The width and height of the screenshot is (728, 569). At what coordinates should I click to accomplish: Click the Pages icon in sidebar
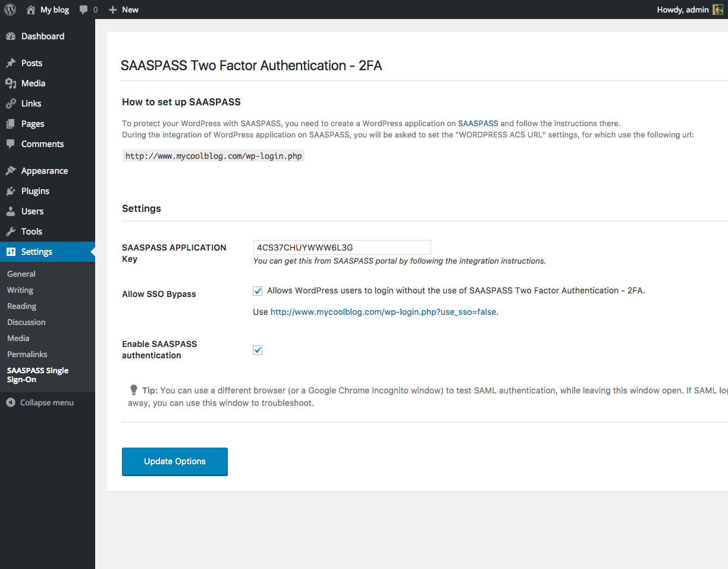11,124
